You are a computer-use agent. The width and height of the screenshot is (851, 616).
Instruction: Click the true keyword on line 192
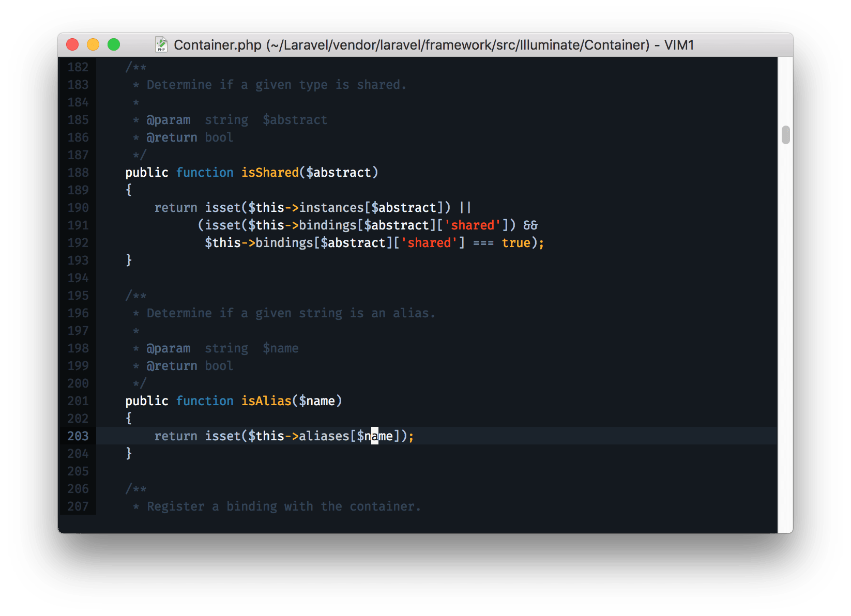(515, 242)
